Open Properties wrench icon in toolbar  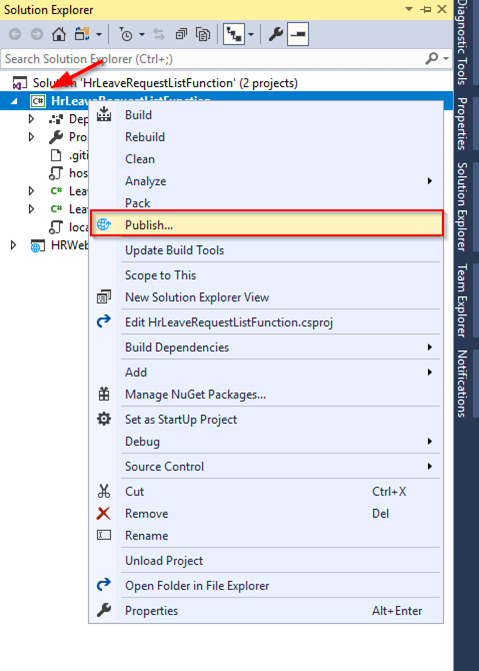click(x=276, y=34)
